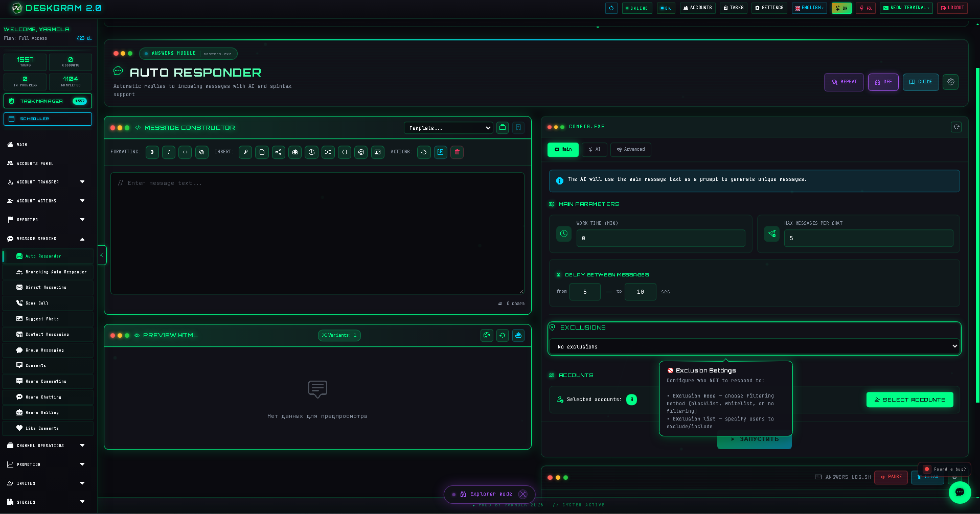Click the Logout button

[x=952, y=8]
